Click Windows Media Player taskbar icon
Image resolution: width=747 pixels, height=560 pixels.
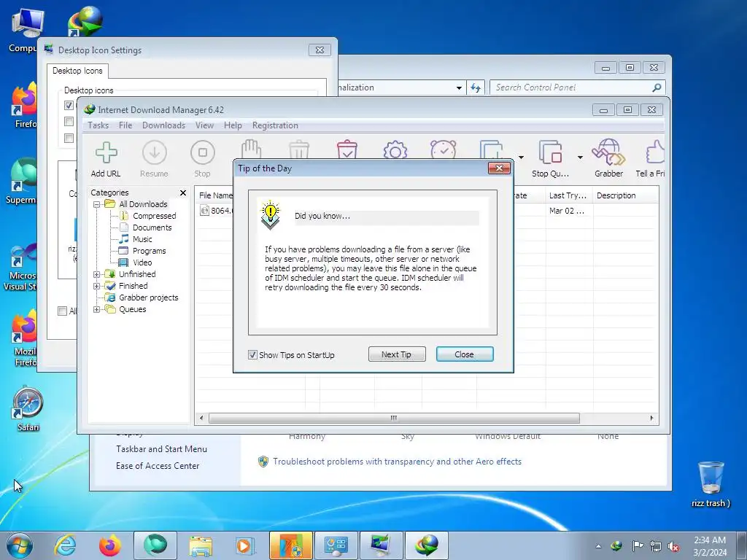[246, 545]
